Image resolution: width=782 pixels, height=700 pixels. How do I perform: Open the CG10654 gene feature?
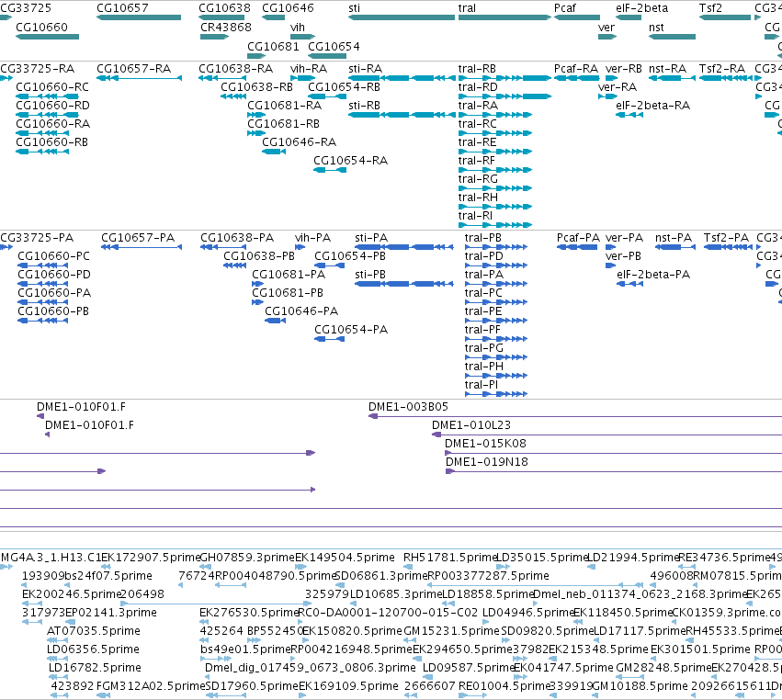[x=327, y=56]
